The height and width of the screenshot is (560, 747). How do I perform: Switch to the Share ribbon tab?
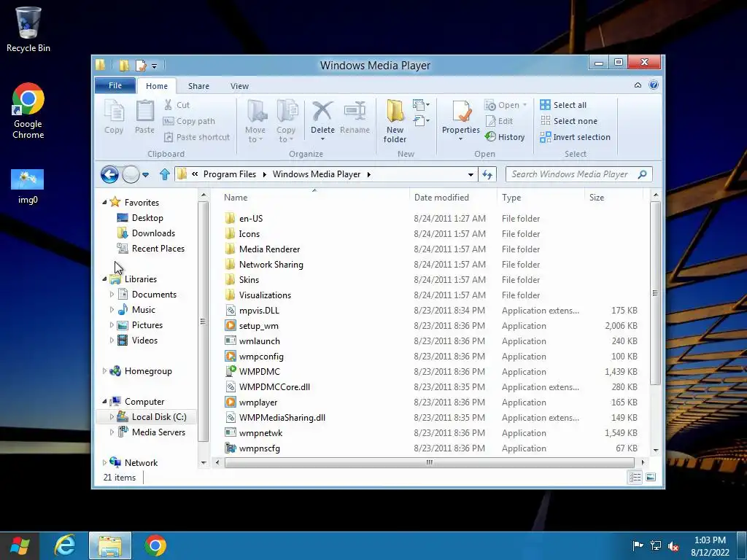tap(198, 86)
